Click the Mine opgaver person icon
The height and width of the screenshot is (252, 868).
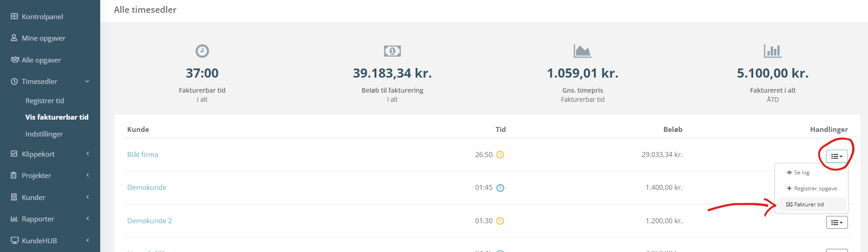click(14, 38)
